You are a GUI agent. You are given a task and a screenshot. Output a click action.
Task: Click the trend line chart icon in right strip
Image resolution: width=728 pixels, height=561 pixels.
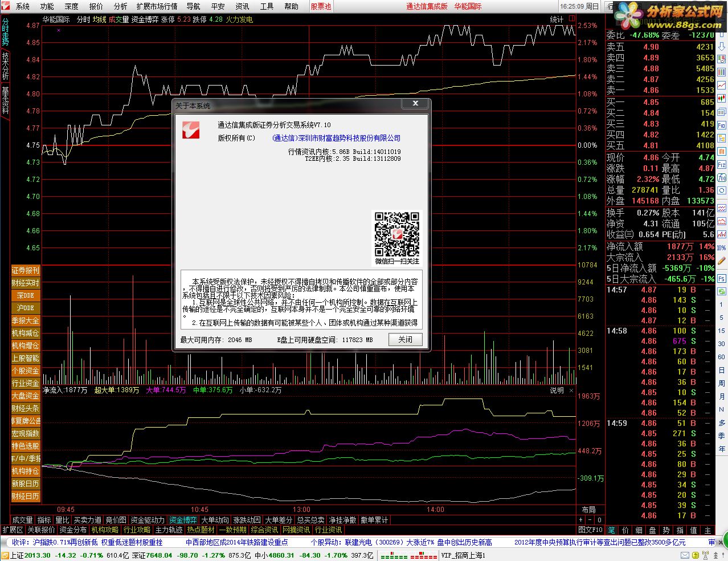point(721,86)
